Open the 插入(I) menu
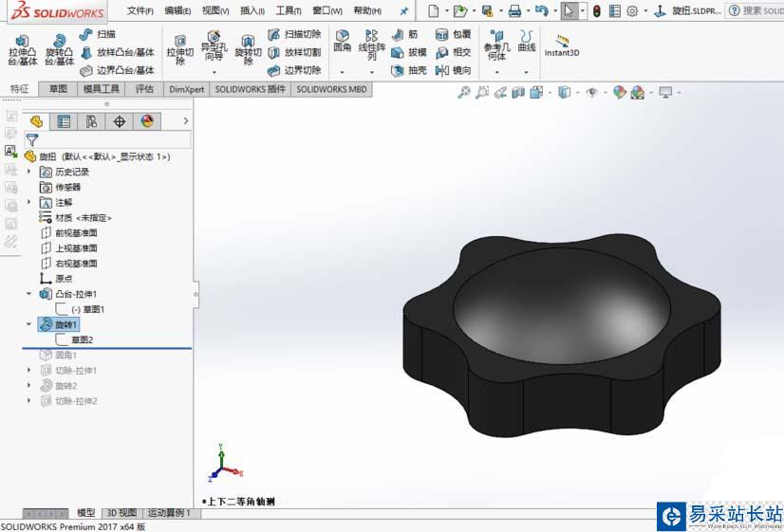 (x=252, y=10)
